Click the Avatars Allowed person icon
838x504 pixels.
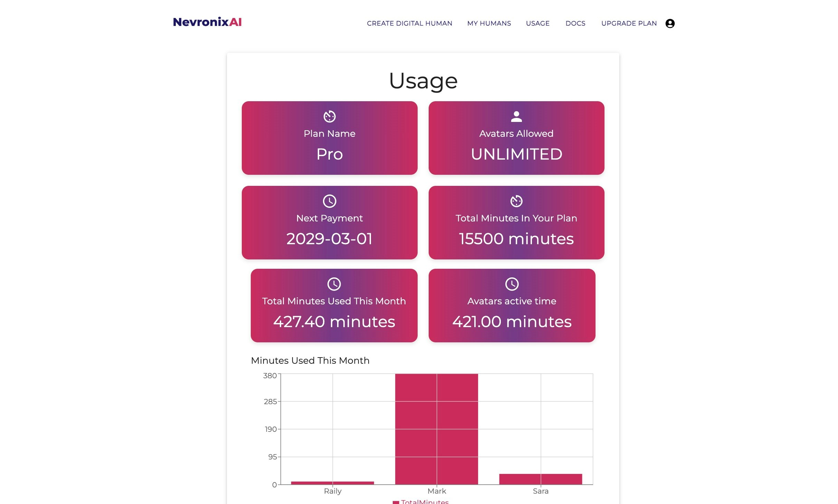pos(516,116)
